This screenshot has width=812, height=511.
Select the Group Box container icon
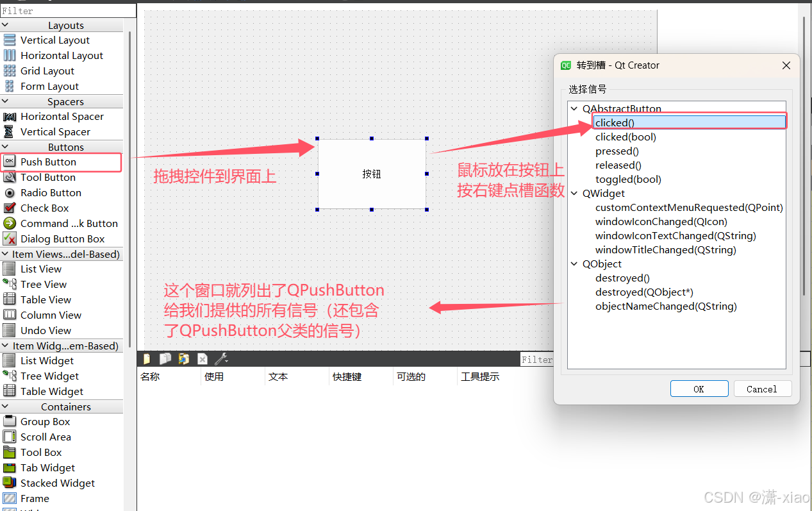pyautogui.click(x=10, y=421)
